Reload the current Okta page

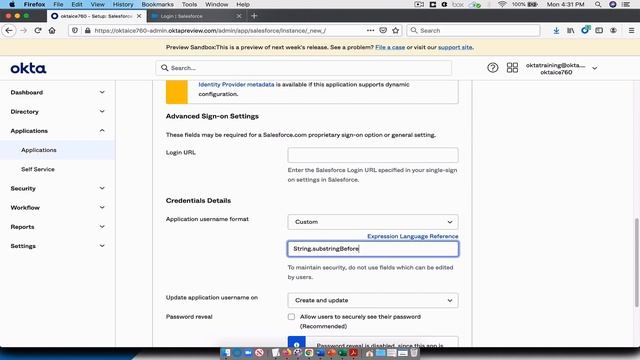pyautogui.click(x=38, y=31)
